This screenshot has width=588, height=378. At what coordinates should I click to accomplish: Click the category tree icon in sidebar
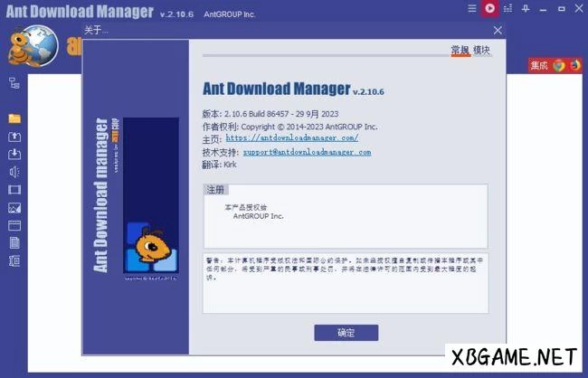(14, 83)
